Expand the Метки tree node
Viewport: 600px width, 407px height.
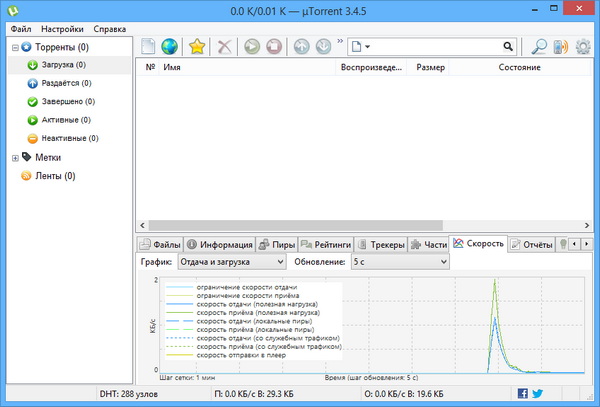(14, 157)
